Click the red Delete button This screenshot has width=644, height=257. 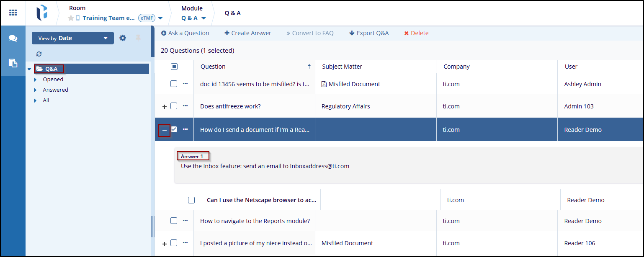416,33
